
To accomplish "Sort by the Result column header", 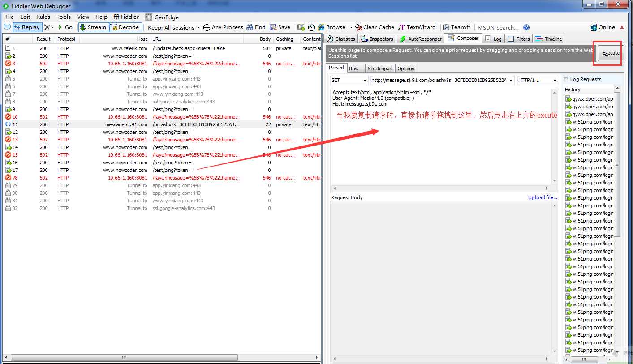I will pos(43,39).
